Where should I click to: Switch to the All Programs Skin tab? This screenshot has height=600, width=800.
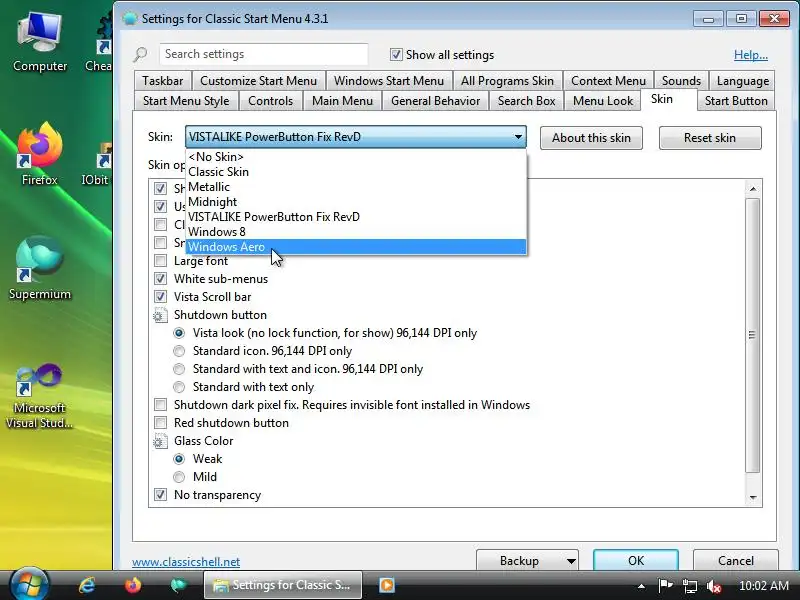pyautogui.click(x=507, y=81)
